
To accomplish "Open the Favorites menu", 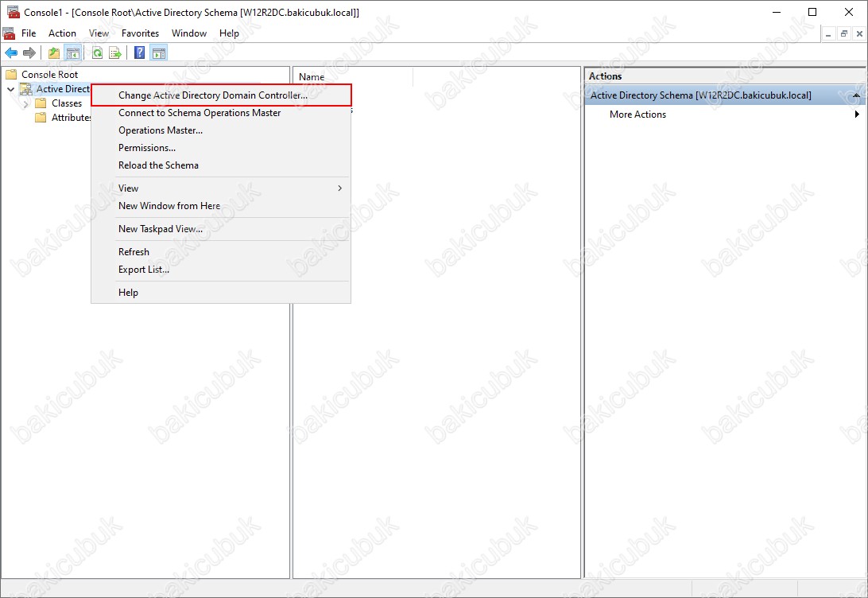I will point(140,33).
